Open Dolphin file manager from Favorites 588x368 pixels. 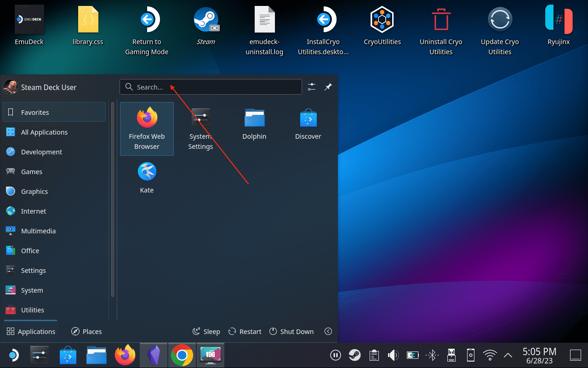(254, 124)
